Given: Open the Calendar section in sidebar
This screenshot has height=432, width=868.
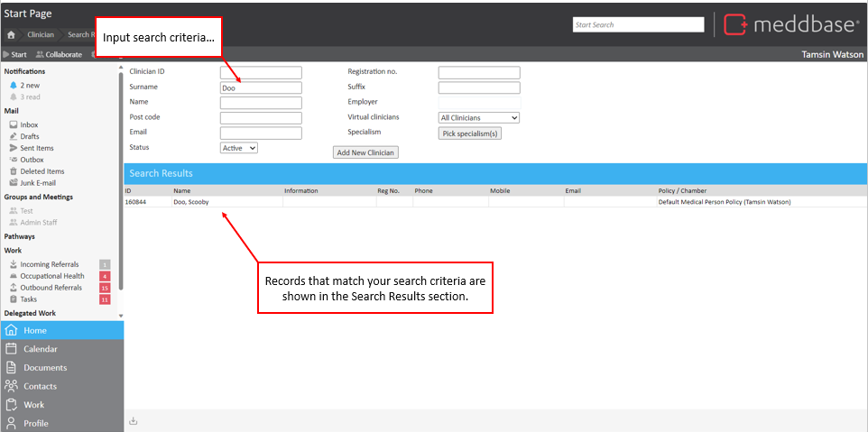Looking at the screenshot, I should click(40, 349).
